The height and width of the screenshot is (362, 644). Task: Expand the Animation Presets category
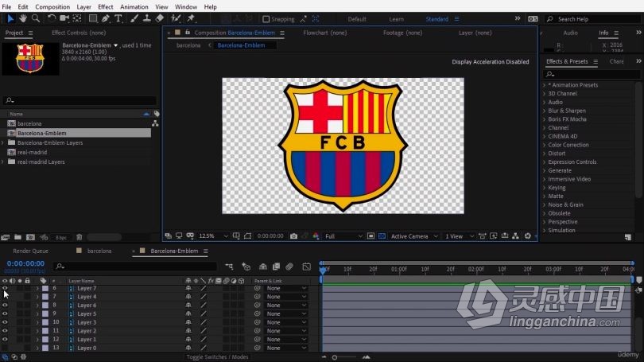tap(545, 85)
